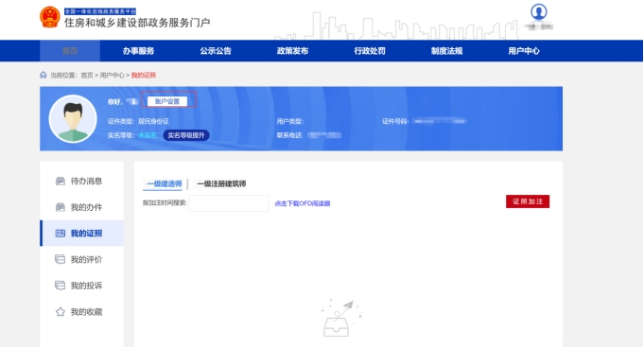Click the home icon in the breadcrumb
This screenshot has width=644, height=348.
coord(44,75)
